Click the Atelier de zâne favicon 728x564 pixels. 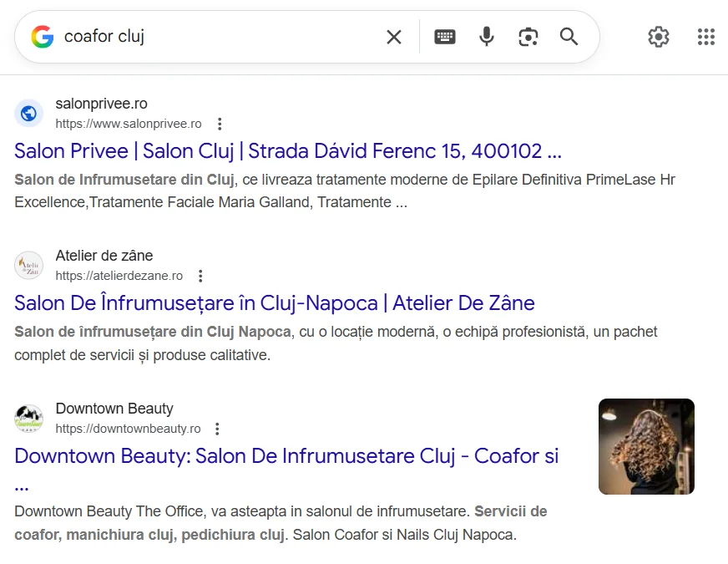tap(28, 265)
